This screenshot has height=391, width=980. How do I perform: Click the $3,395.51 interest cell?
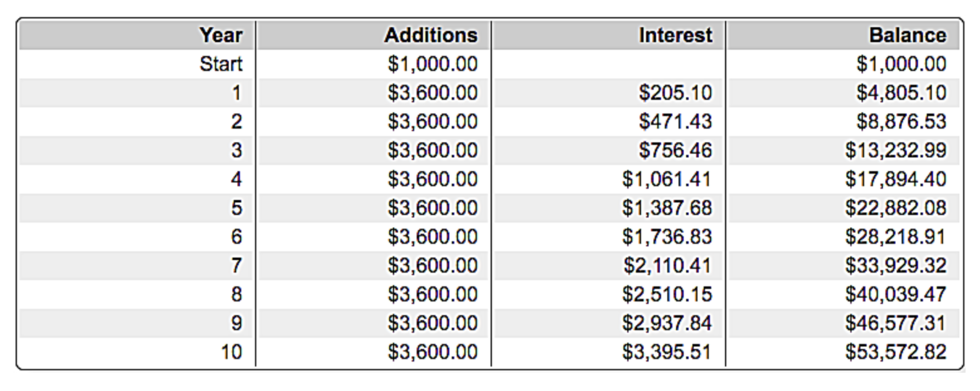tap(667, 352)
